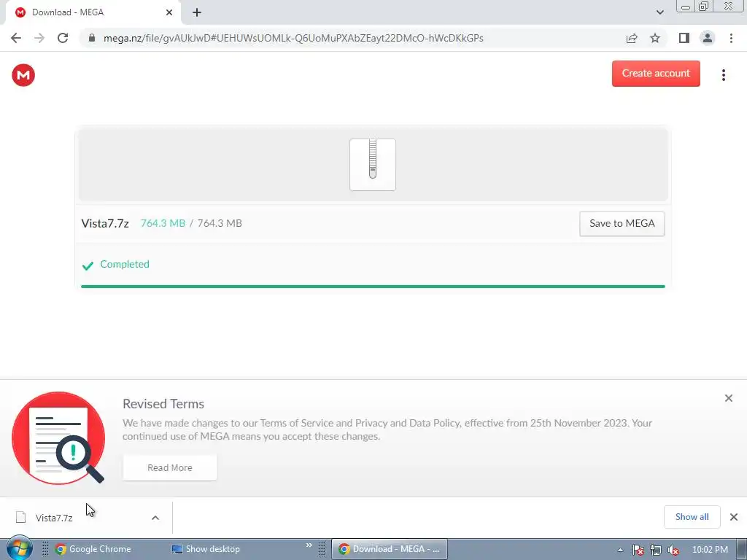Click the Vista7.7z file name text
The height and width of the screenshot is (560, 747).
point(105,223)
